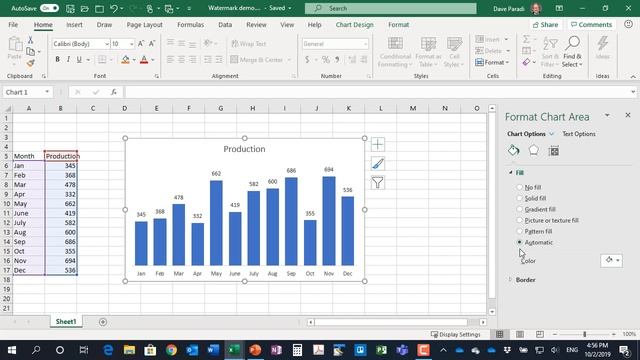Open the fill Color picker dropdown
Viewport: 640px width, 360px height.
[x=611, y=260]
